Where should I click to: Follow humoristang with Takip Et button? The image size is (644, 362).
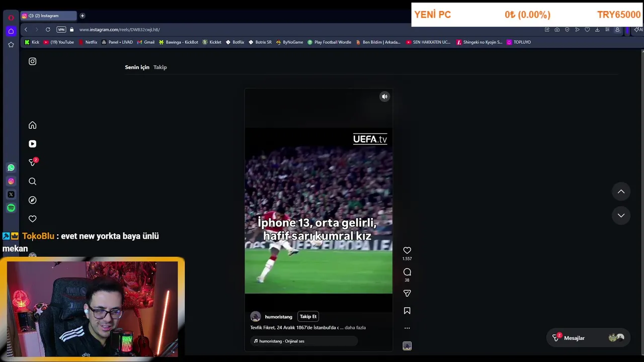tap(308, 316)
